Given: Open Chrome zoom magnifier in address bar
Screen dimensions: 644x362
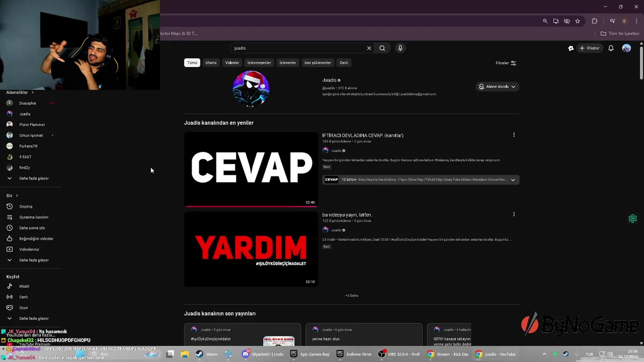Looking at the screenshot, I should tap(545, 21).
